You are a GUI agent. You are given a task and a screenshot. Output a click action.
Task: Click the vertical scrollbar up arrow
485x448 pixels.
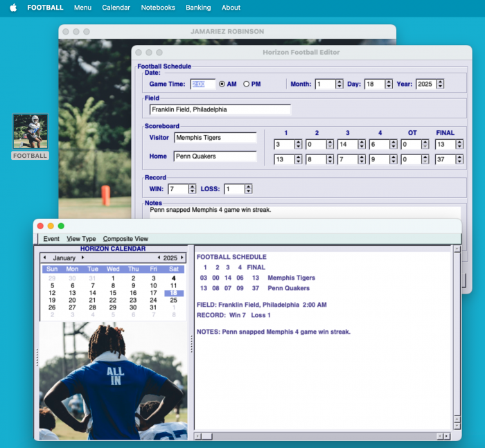(456, 249)
